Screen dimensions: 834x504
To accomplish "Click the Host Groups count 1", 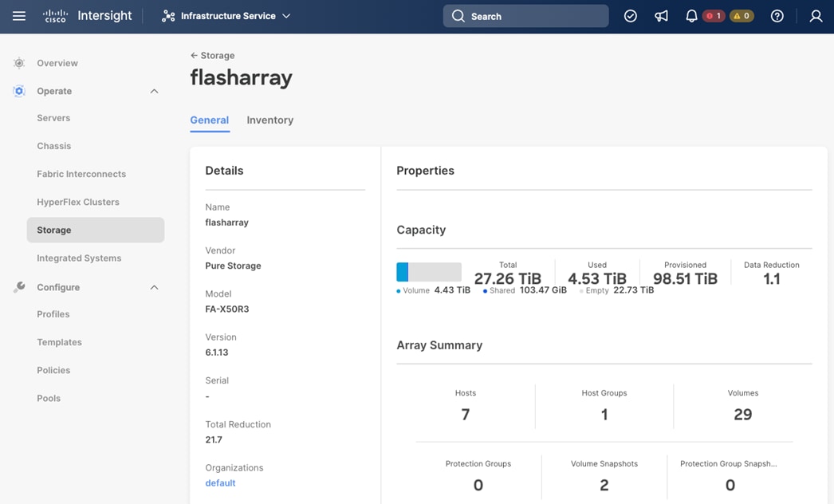I will pyautogui.click(x=604, y=414).
